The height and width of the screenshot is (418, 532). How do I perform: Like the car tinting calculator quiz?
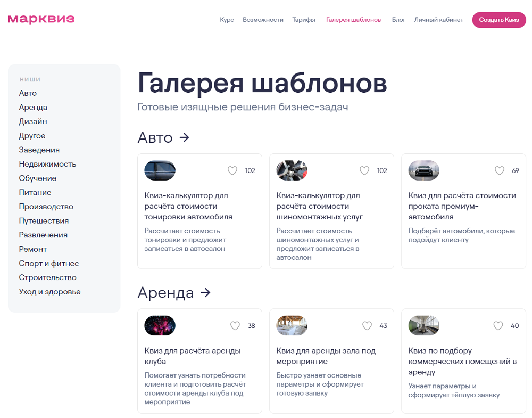click(232, 171)
